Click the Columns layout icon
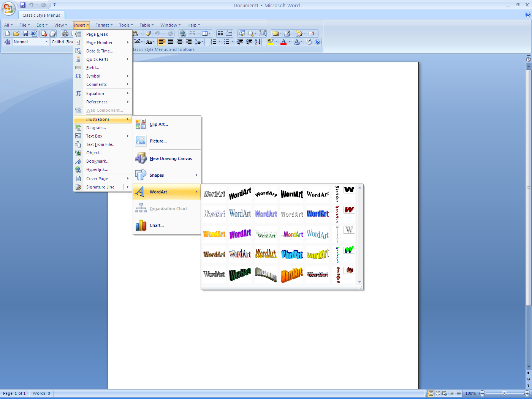Image resolution: width=532 pixels, height=399 pixels. (x=220, y=33)
